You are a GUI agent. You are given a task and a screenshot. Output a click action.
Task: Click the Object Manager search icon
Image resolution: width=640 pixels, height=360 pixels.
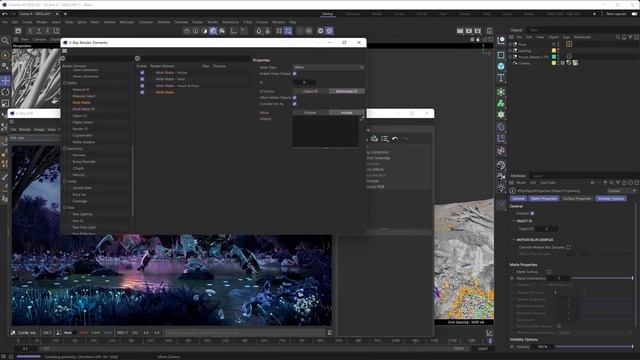tap(618, 37)
